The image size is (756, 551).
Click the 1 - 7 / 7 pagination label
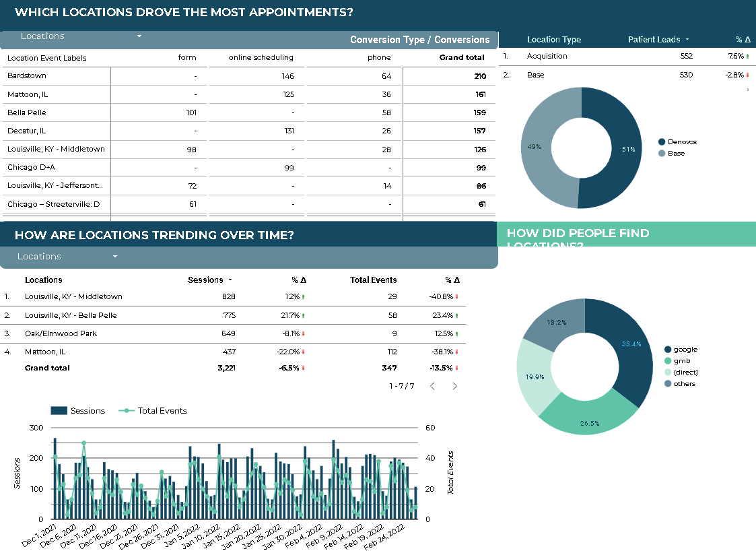(x=402, y=386)
